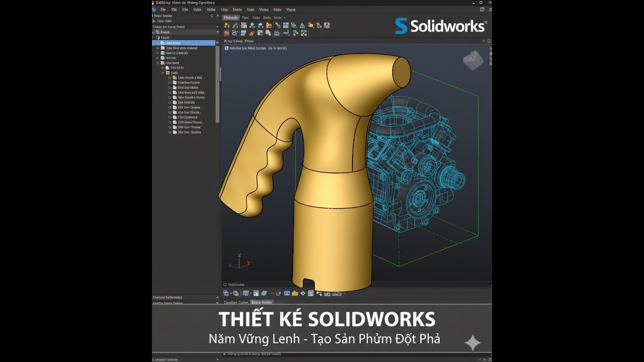Tick the 'Bet lioer:Tienee' checkbox
The height and width of the screenshot is (362, 644).
click(170, 127)
